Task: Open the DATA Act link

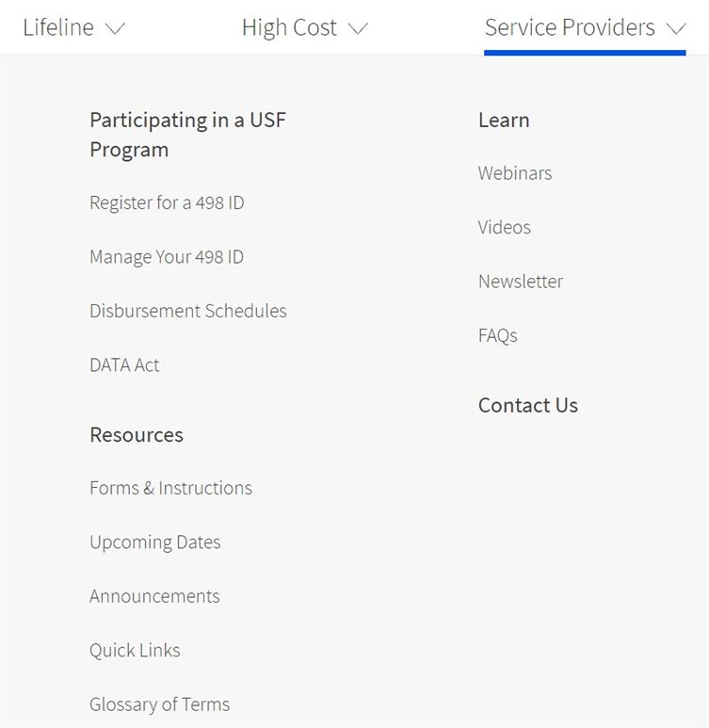Action: coord(124,364)
